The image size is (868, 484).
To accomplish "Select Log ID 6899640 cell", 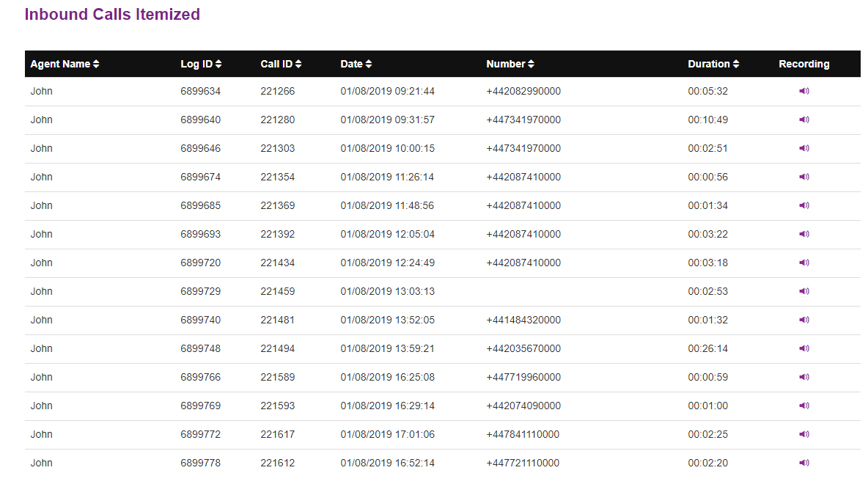I will tap(200, 120).
